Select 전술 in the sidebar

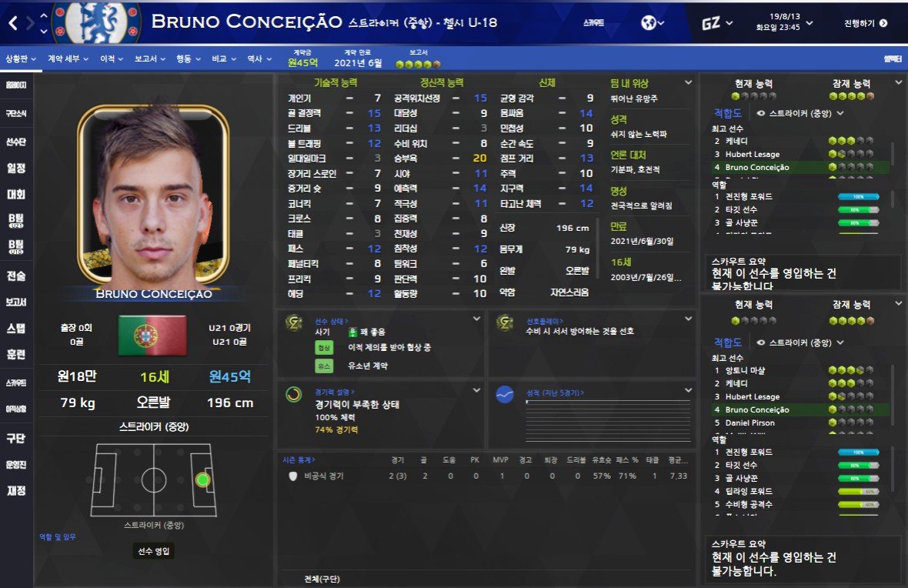(x=16, y=276)
